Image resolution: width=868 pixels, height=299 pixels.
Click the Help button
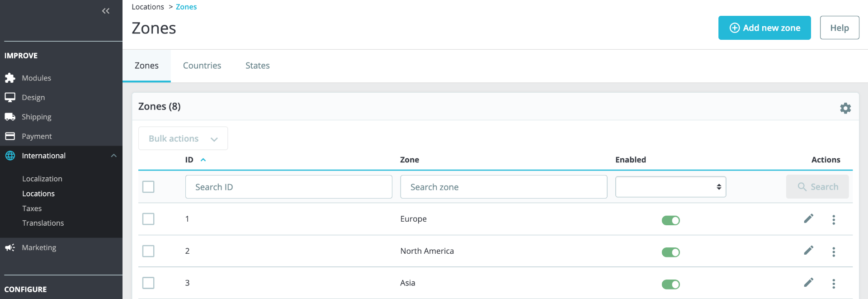pos(839,28)
